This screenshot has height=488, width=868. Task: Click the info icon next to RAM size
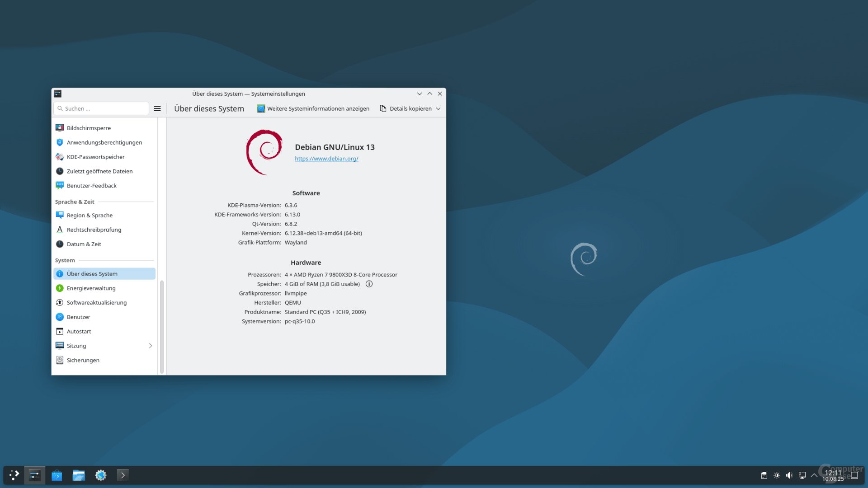tap(369, 284)
